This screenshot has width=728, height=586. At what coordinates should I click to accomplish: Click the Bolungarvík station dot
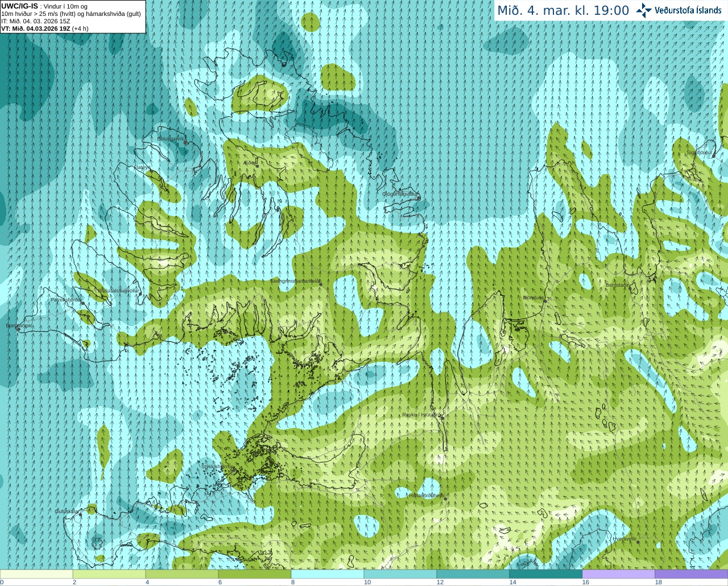point(185,143)
